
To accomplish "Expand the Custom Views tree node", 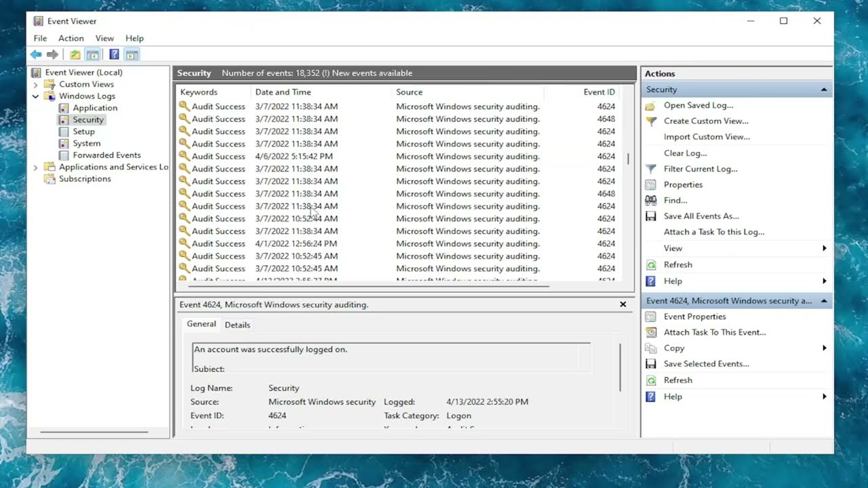I will 35,85.
